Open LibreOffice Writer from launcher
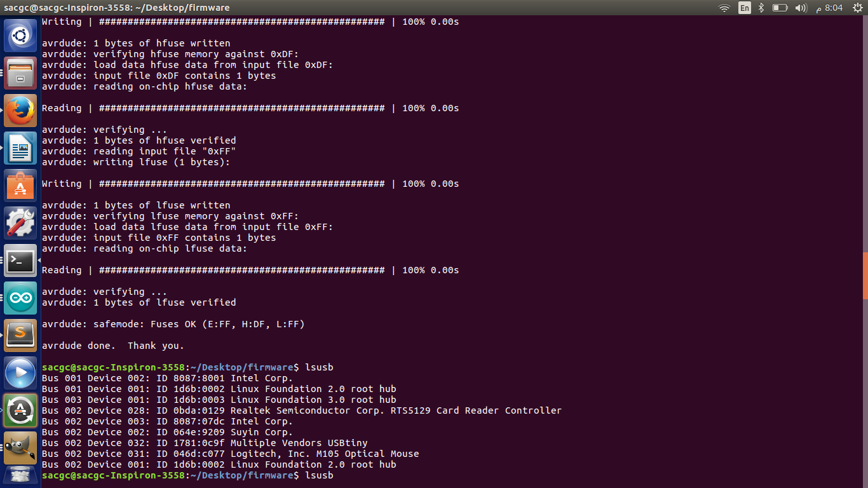Viewport: 868px width, 488px height. [x=20, y=148]
